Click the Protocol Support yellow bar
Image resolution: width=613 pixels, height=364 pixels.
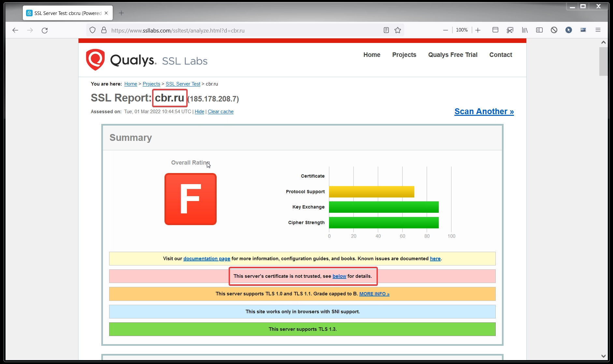point(372,192)
